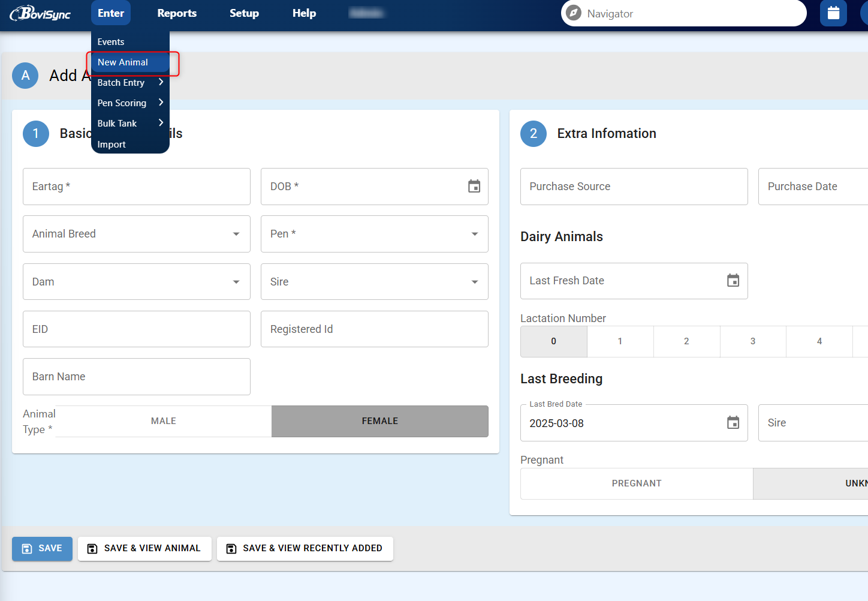Open the Enter menu

pyautogui.click(x=111, y=13)
